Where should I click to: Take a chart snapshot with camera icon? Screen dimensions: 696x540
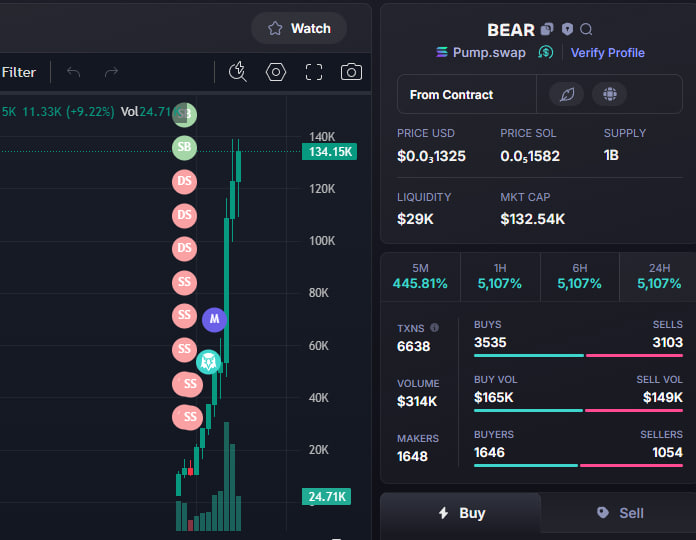pos(351,72)
